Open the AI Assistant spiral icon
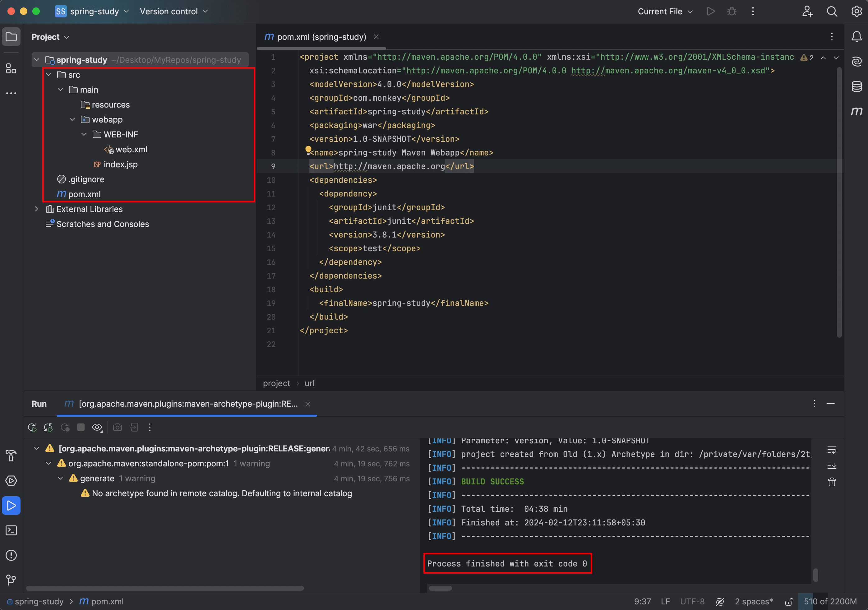The height and width of the screenshot is (610, 868). (857, 61)
